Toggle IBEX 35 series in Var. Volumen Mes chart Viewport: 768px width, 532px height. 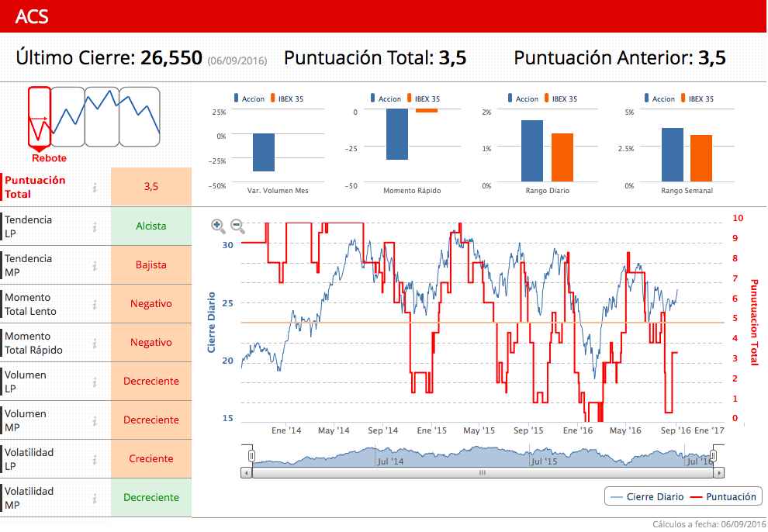click(x=287, y=98)
